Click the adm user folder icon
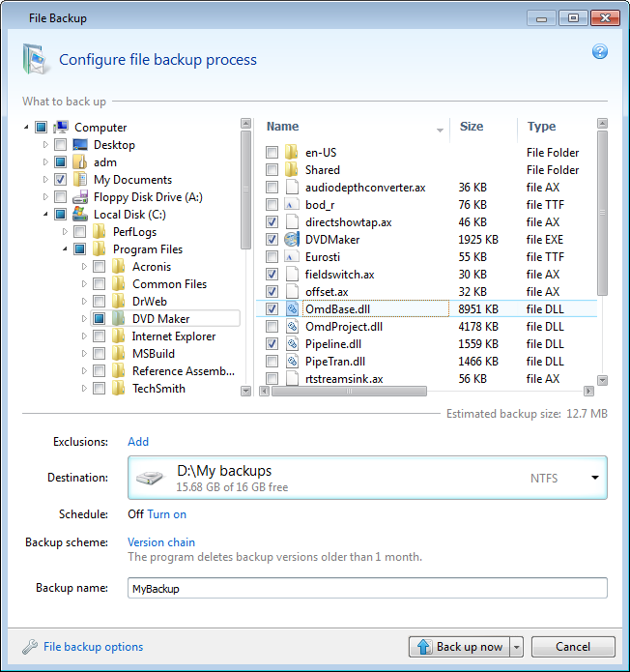 click(80, 162)
